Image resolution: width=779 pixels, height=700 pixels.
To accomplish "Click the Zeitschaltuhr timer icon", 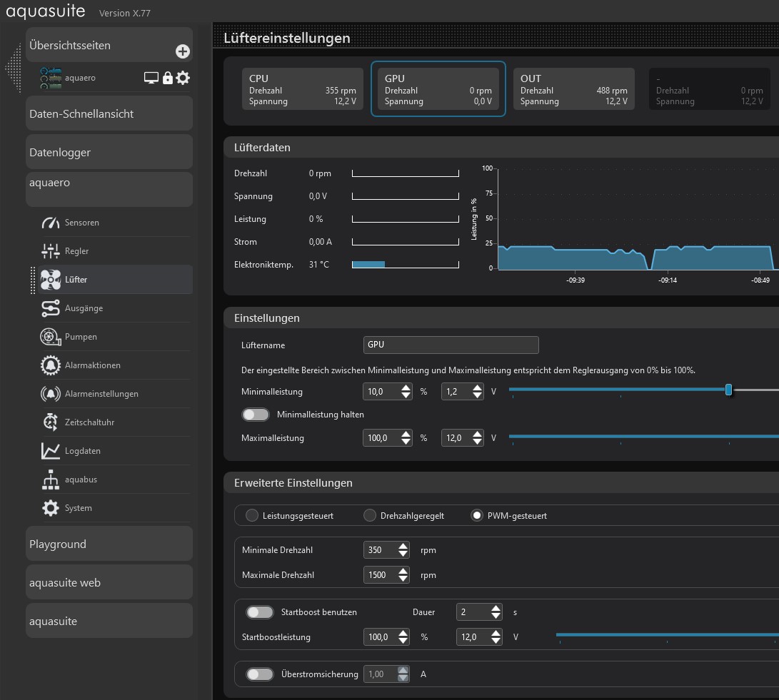I will (x=51, y=422).
